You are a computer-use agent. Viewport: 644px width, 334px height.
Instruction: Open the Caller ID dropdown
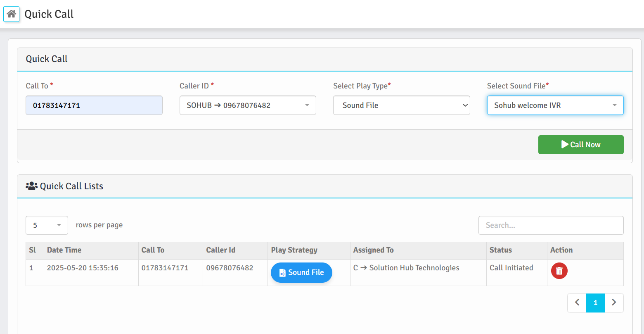pyautogui.click(x=248, y=105)
